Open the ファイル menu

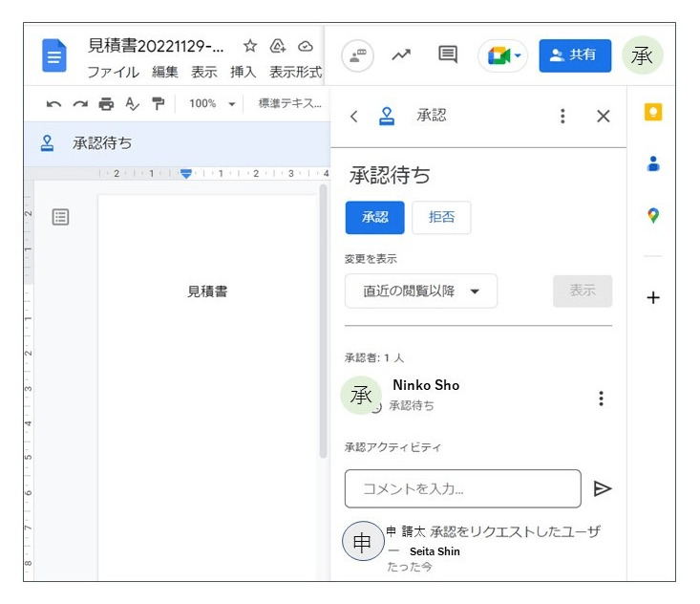[114, 72]
